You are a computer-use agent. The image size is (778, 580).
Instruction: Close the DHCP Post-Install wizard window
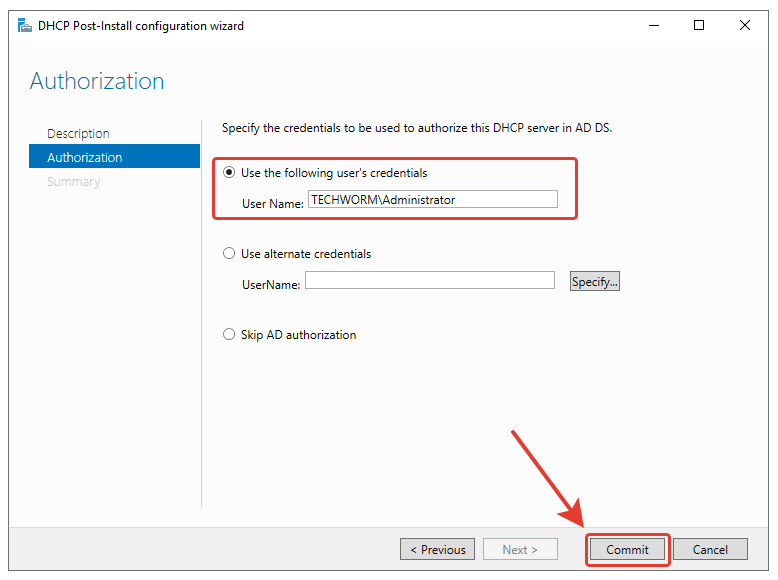coord(745,26)
